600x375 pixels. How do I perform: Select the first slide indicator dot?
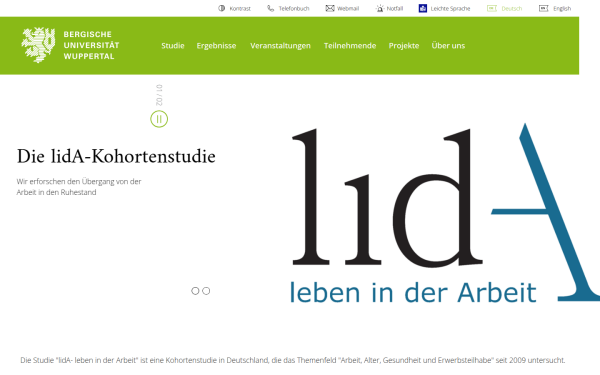pyautogui.click(x=195, y=291)
